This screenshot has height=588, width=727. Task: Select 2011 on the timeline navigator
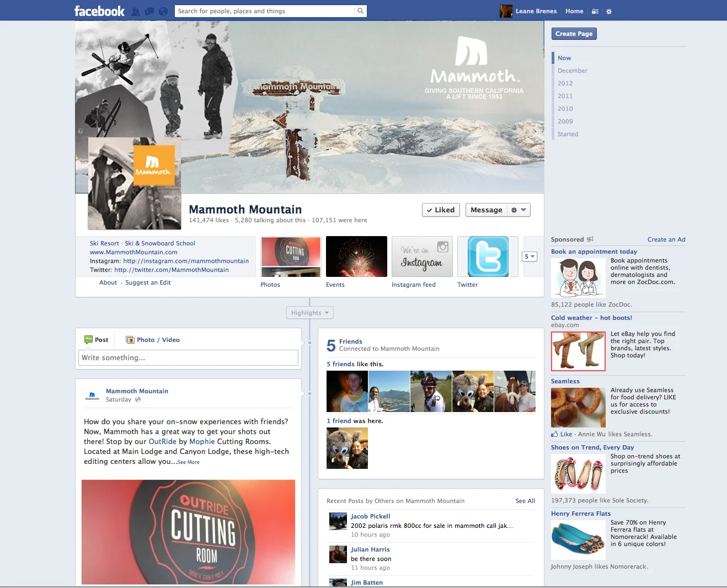pos(565,95)
